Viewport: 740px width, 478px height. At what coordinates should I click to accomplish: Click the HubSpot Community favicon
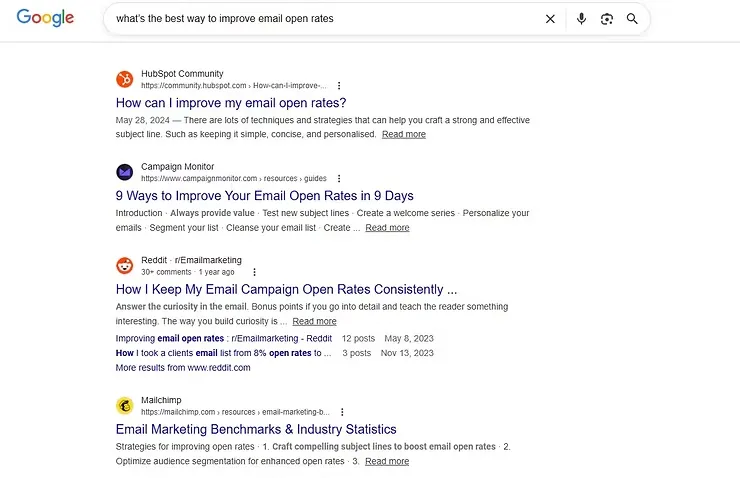[x=125, y=79]
